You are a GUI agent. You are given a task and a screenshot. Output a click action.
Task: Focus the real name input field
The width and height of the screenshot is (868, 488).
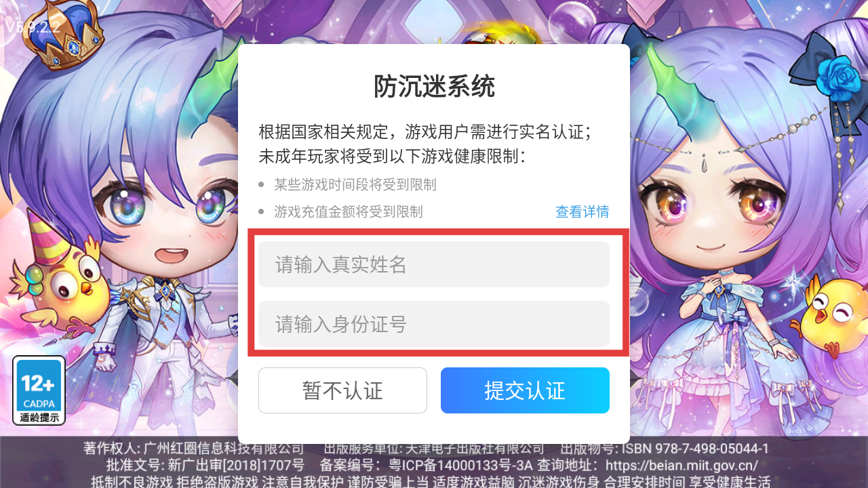434,264
